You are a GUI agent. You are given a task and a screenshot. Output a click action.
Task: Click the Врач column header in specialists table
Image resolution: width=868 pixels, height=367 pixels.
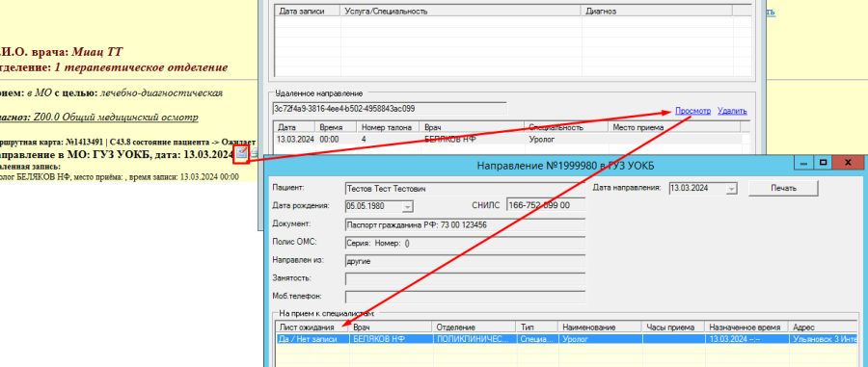click(x=391, y=328)
